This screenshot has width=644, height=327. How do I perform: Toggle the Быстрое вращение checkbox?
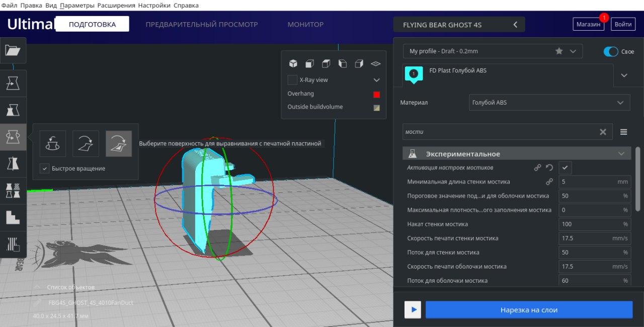44,169
